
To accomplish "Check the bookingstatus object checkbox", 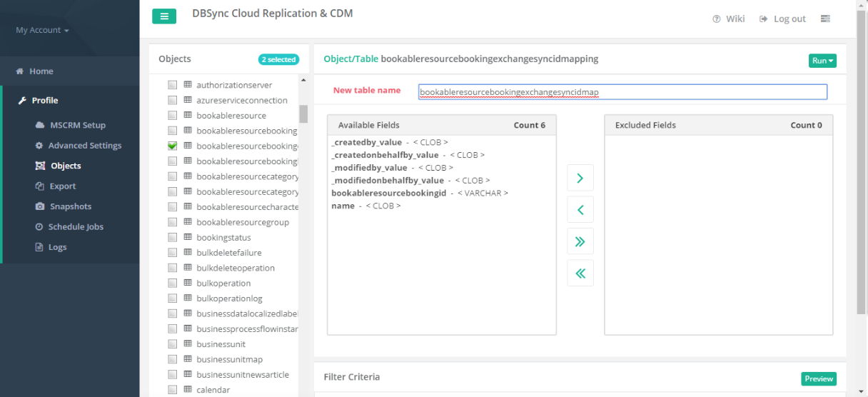I will [173, 238].
